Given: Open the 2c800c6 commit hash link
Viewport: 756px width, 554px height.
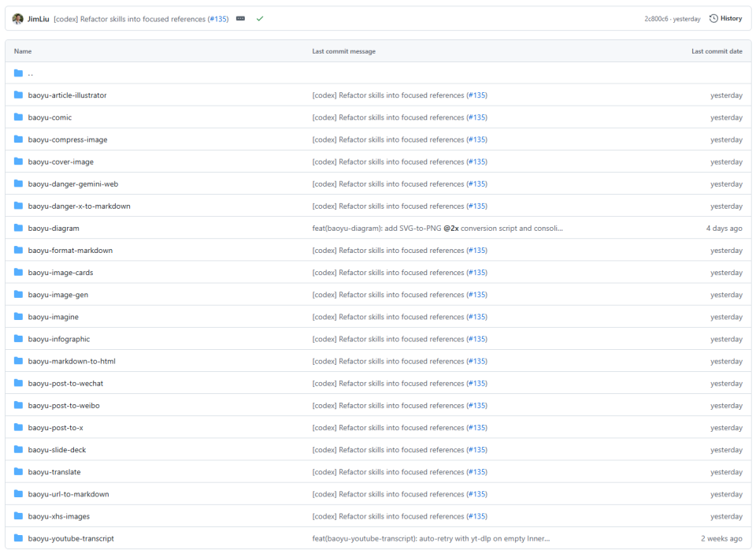Looking at the screenshot, I should coord(656,19).
